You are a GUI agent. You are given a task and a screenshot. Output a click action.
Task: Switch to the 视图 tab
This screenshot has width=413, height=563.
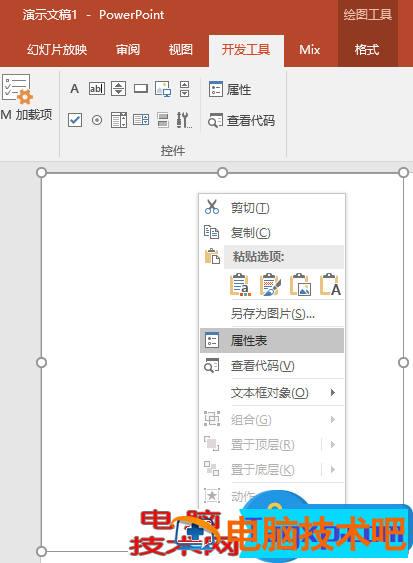pyautogui.click(x=181, y=50)
